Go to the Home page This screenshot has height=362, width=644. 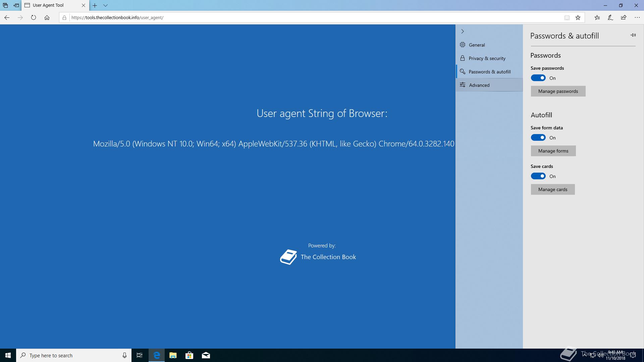pyautogui.click(x=47, y=17)
